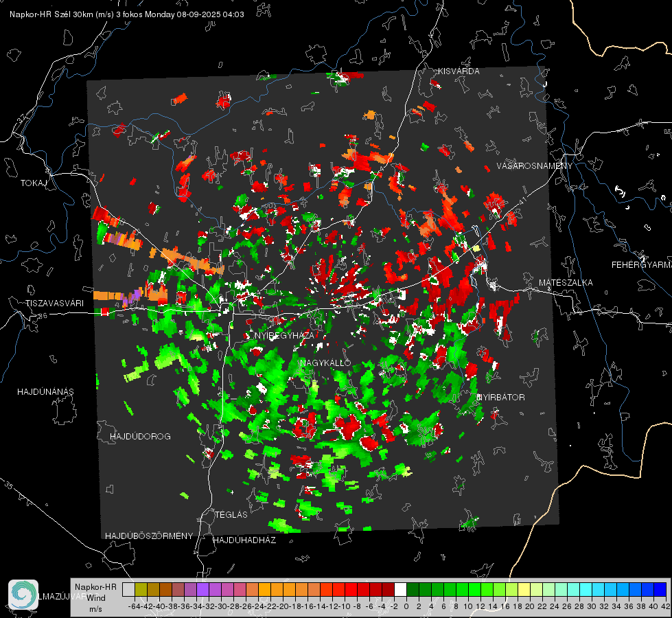Image resolution: width=672 pixels, height=618 pixels.
Task: Select the HAJDÚNÁNÁS label
Action: (x=45, y=392)
